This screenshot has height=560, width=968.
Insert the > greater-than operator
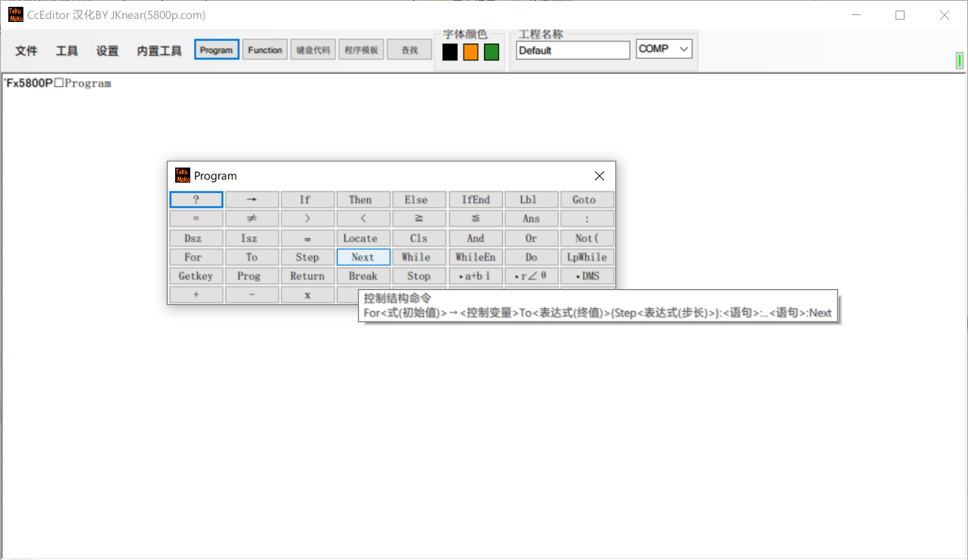tap(307, 219)
